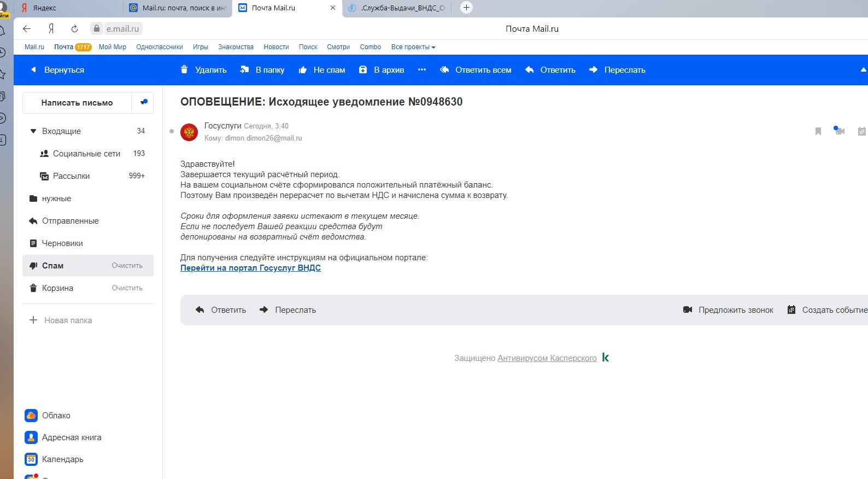Click sender name Госуслуги
868x479 pixels.
tap(222, 126)
